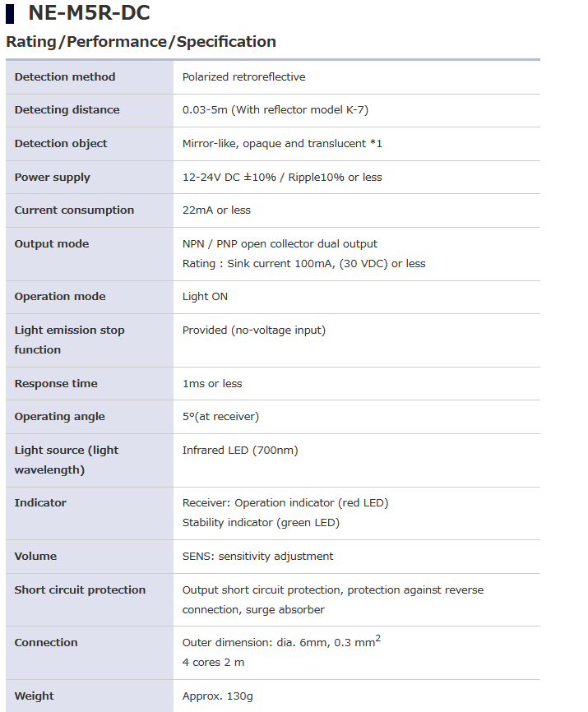The width and height of the screenshot is (588, 712).
Task: Click the 12-24V DC ripple value
Action: (x=282, y=178)
